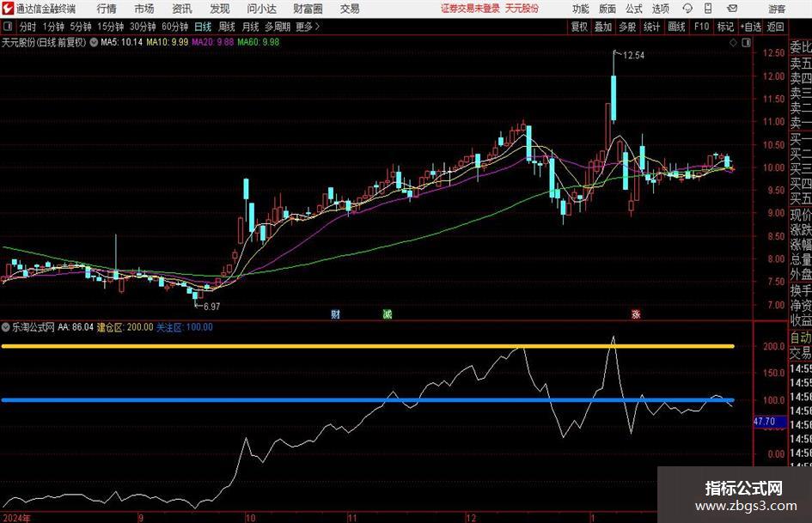The image size is (812, 523).
Task: Open the F10 company info button
Action: pos(701,27)
